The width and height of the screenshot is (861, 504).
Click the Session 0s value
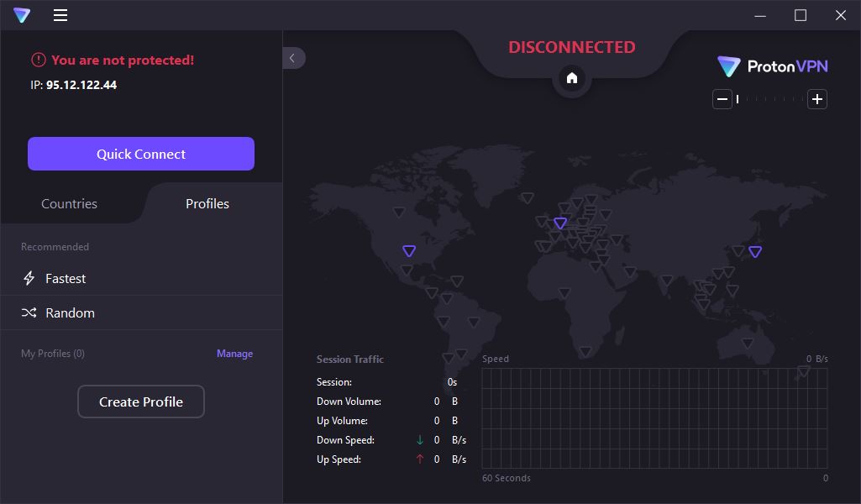coord(452,382)
